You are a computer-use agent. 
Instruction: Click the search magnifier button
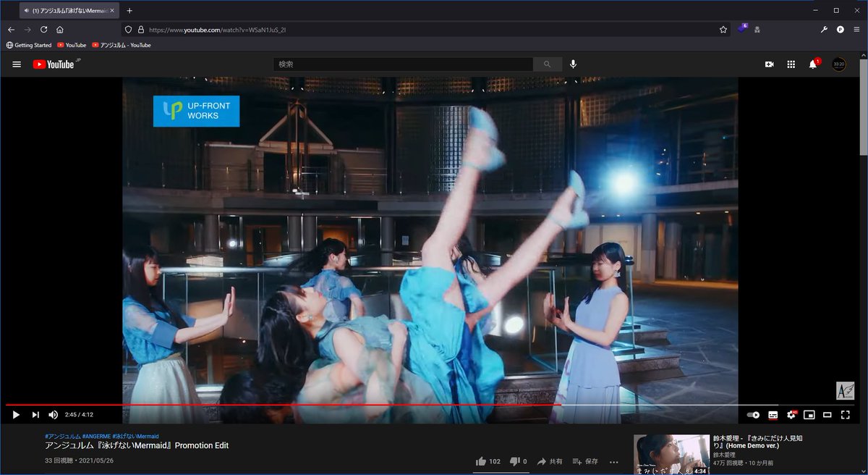(x=548, y=64)
